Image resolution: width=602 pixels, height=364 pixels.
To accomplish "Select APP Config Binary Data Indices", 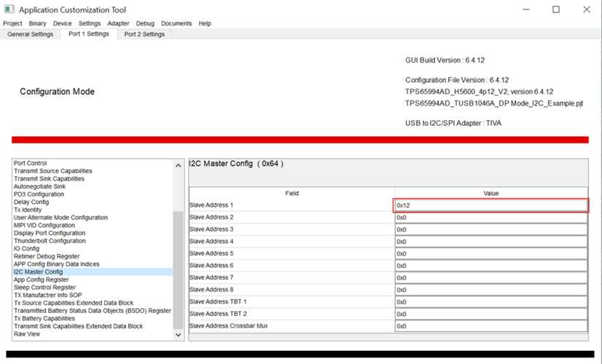I will click(x=56, y=264).
